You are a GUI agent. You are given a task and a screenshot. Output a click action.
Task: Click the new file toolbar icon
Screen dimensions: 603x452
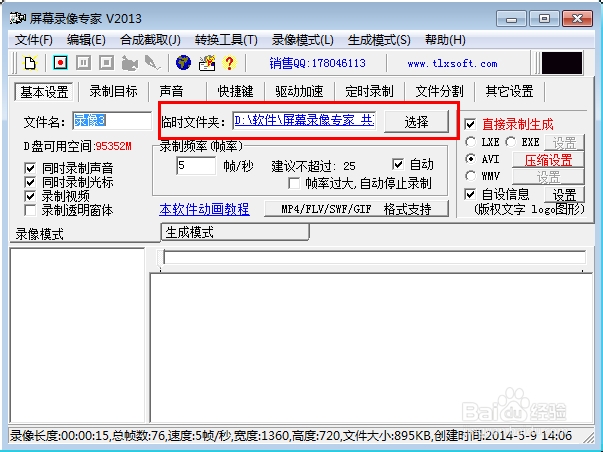(30, 63)
